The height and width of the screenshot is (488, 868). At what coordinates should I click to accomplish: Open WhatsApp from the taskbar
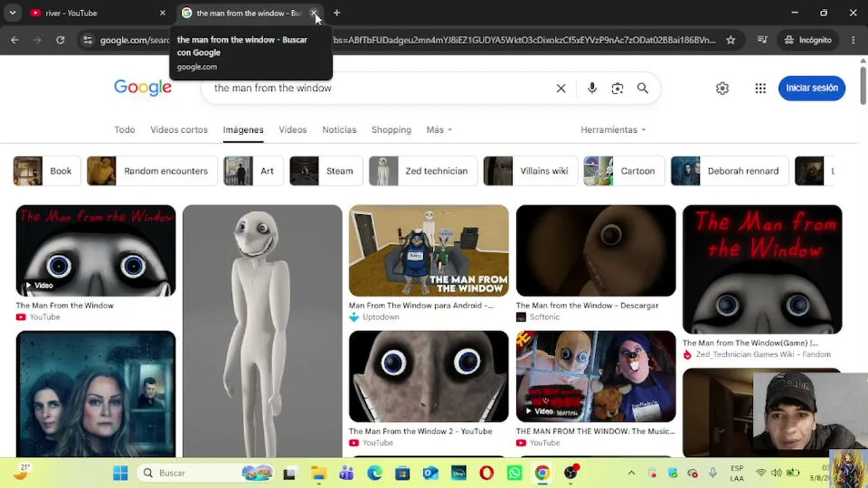point(514,472)
